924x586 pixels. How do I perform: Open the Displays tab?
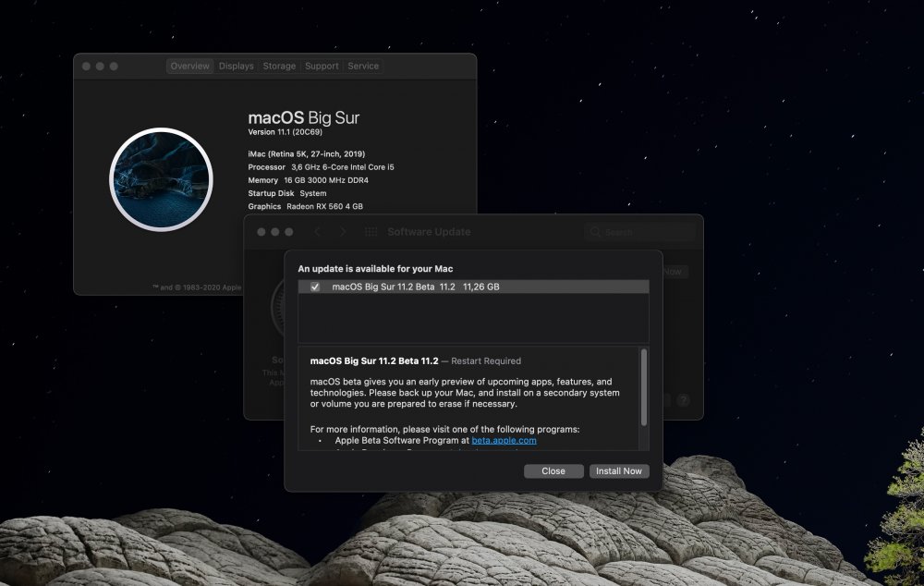(236, 66)
